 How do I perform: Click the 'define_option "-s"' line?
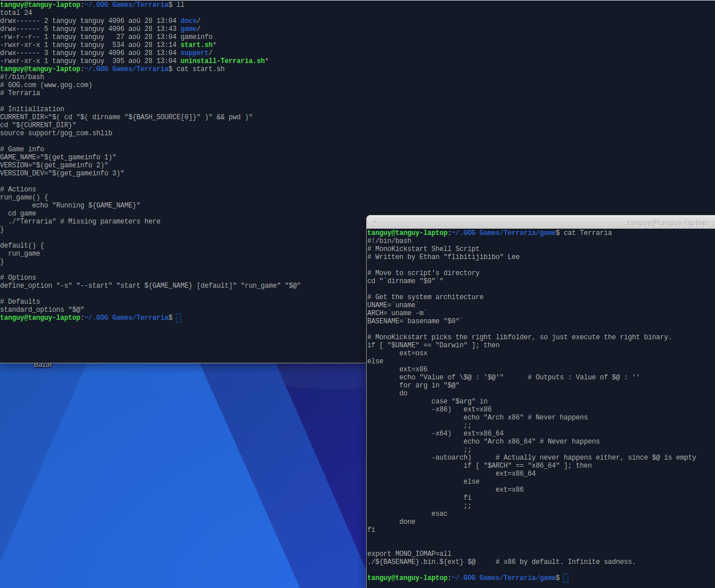tap(150, 285)
